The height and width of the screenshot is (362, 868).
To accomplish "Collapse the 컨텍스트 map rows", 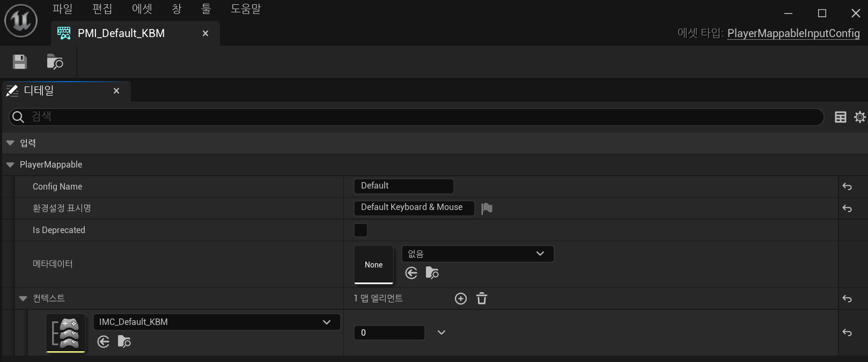I will pyautogui.click(x=23, y=299).
